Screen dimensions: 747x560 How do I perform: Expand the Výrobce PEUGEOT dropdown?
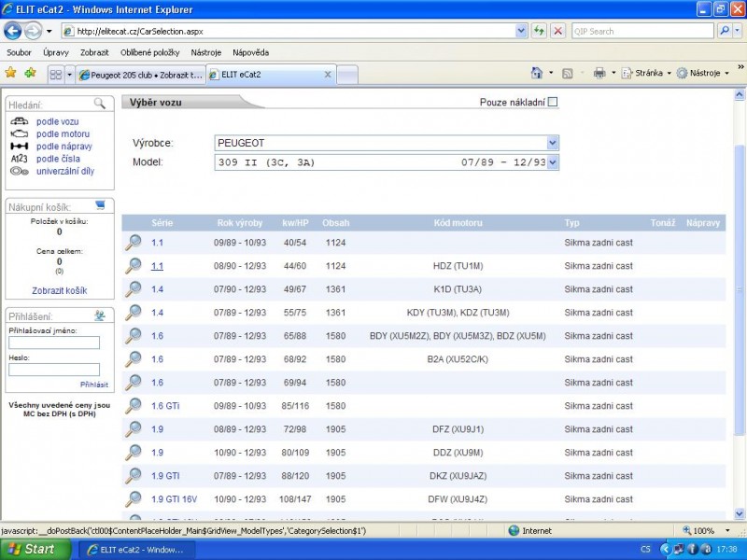(553, 143)
